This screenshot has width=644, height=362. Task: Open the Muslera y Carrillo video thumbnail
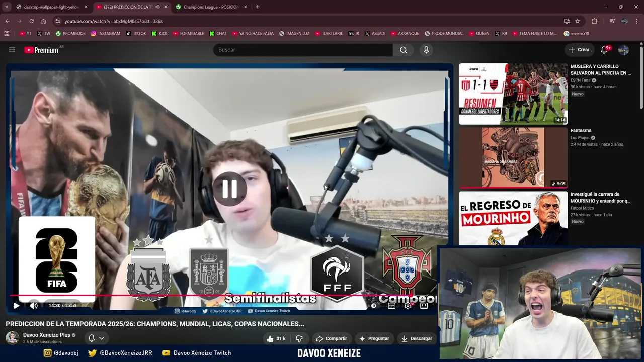click(x=513, y=94)
